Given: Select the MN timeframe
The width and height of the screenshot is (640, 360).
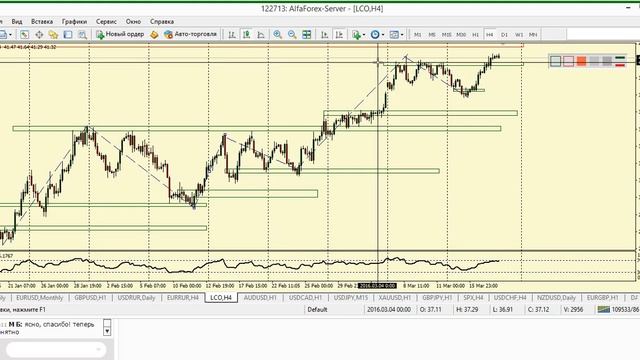Looking at the screenshot, I should [x=533, y=35].
